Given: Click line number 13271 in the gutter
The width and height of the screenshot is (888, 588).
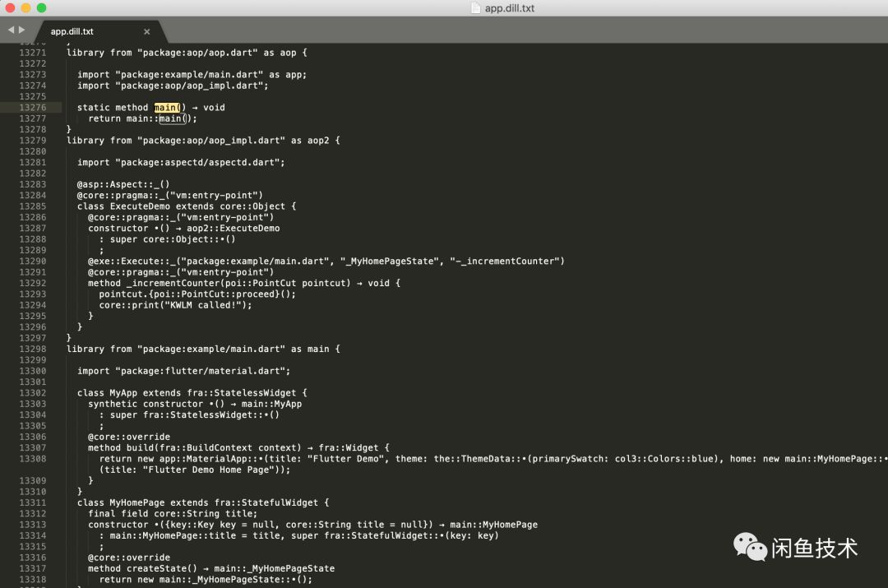Looking at the screenshot, I should [x=32, y=53].
